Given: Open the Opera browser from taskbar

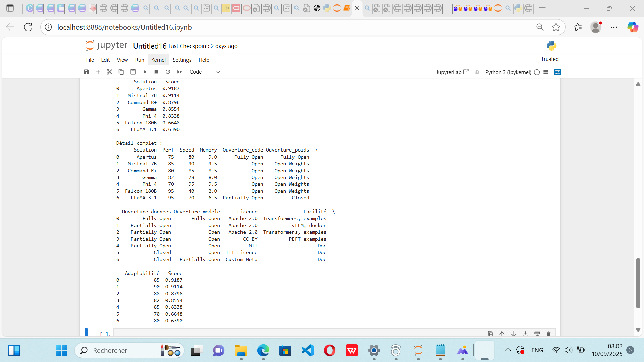Looking at the screenshot, I should 329,351.
